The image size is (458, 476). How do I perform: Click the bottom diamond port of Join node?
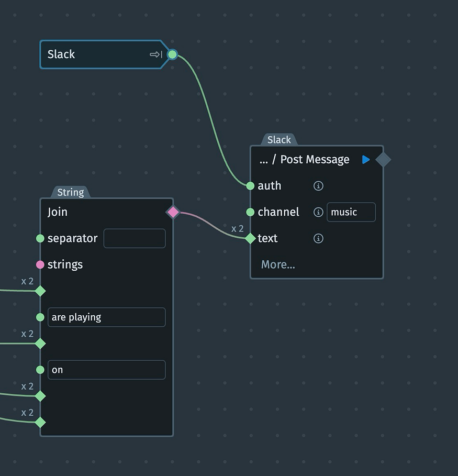40,422
